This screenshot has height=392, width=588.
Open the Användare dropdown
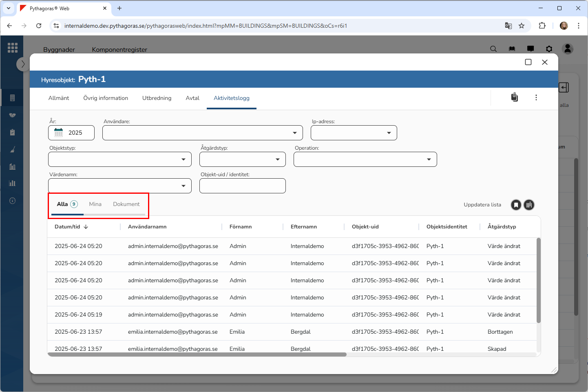pos(202,133)
